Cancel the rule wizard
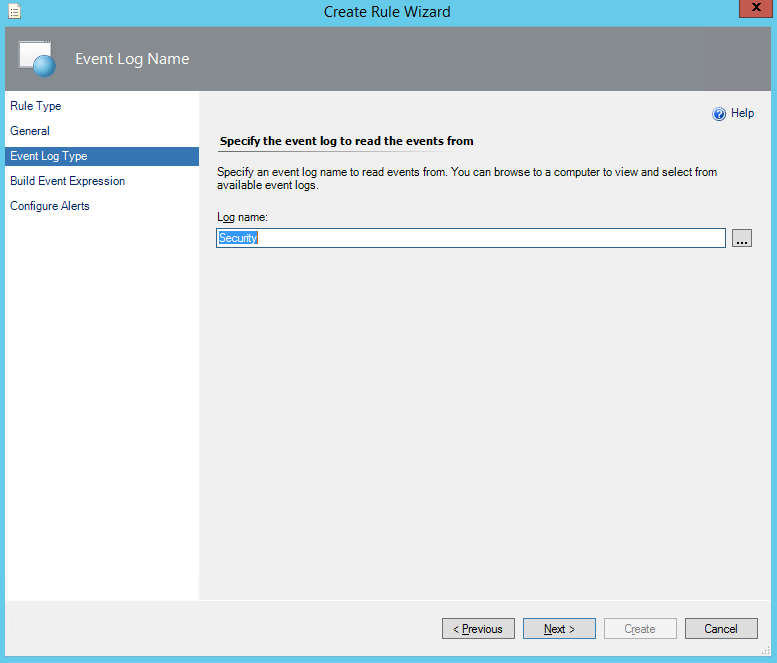Image resolution: width=777 pixels, height=663 pixels. 721,629
